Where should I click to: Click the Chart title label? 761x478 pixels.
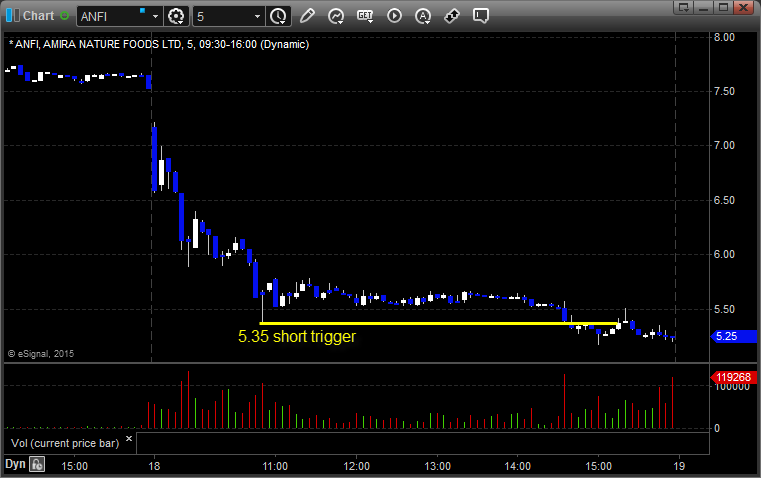[38, 16]
